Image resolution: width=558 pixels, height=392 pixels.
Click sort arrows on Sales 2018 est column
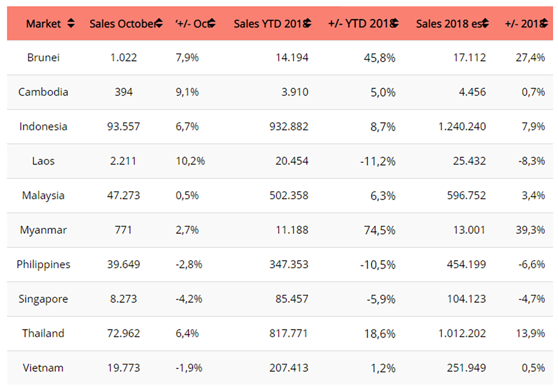pyautogui.click(x=485, y=24)
